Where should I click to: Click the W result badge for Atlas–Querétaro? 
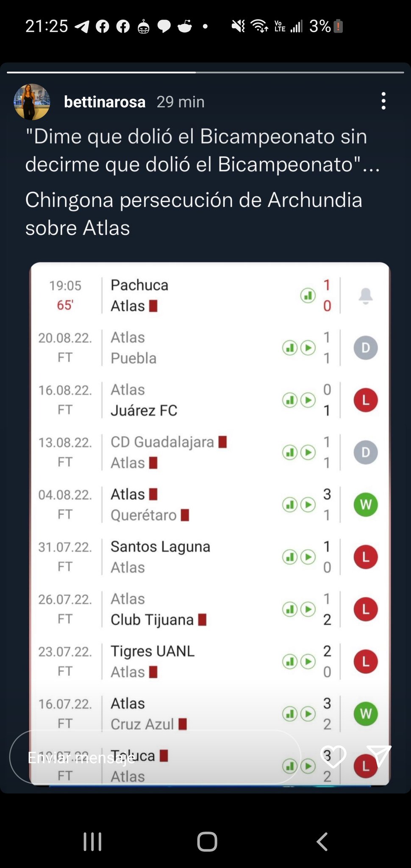[366, 504]
